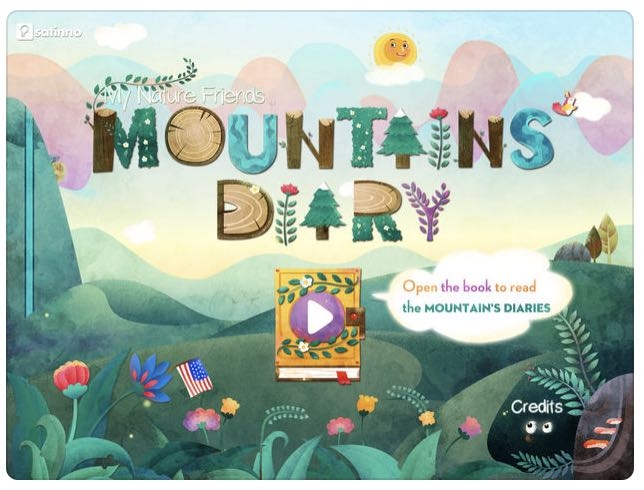Viewport: 644px width, 490px height.
Task: Click the peeking eyes below Credits
Action: pos(538,428)
